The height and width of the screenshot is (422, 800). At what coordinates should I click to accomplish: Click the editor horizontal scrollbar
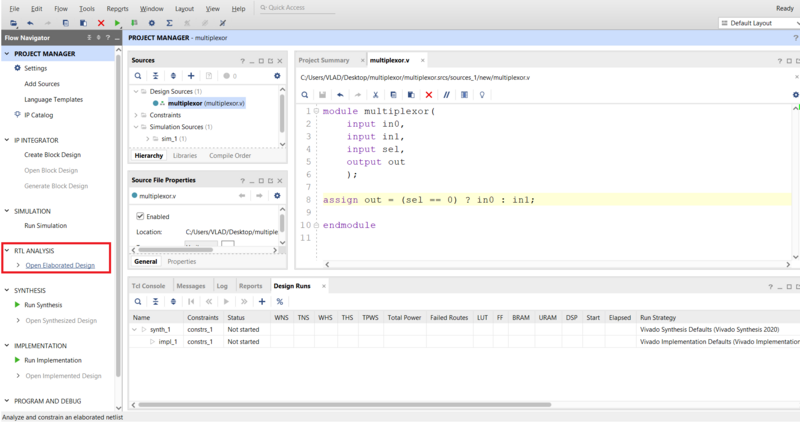click(x=557, y=264)
